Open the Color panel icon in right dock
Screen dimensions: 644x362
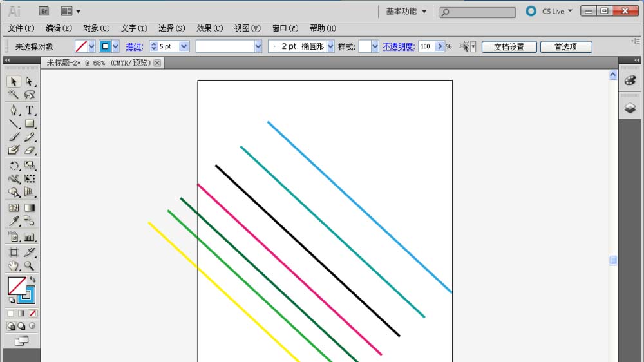click(x=630, y=80)
